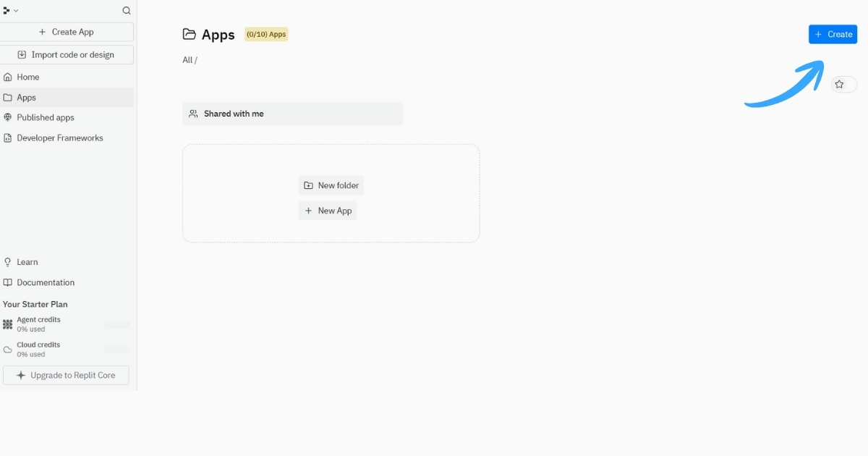The width and height of the screenshot is (868, 456).
Task: Click the Create App button in sidebar
Action: coord(67,32)
